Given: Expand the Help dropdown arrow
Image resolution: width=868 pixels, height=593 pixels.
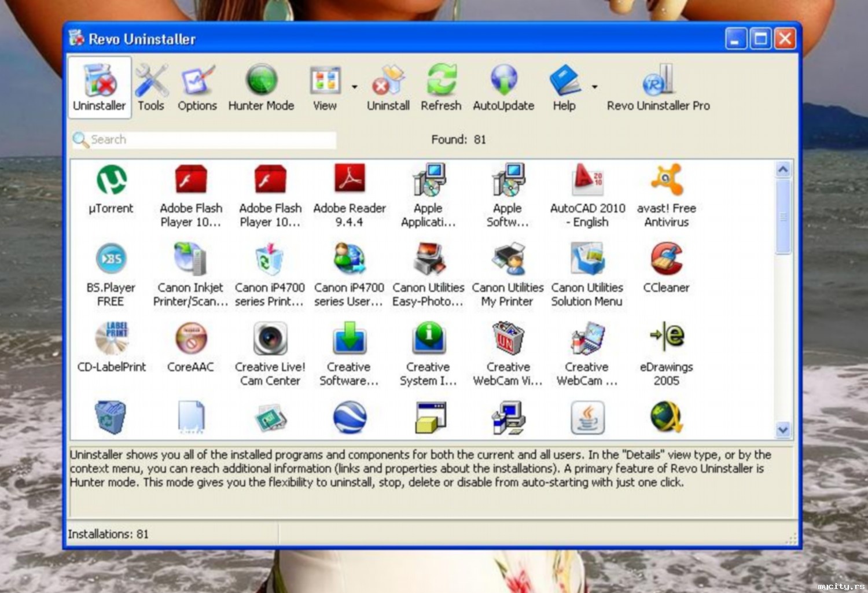Looking at the screenshot, I should [594, 87].
